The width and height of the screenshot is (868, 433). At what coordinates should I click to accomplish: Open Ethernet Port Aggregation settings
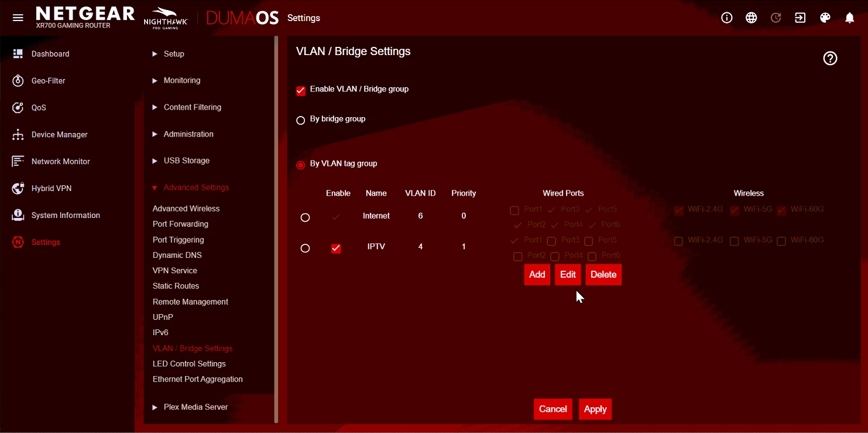198,379
